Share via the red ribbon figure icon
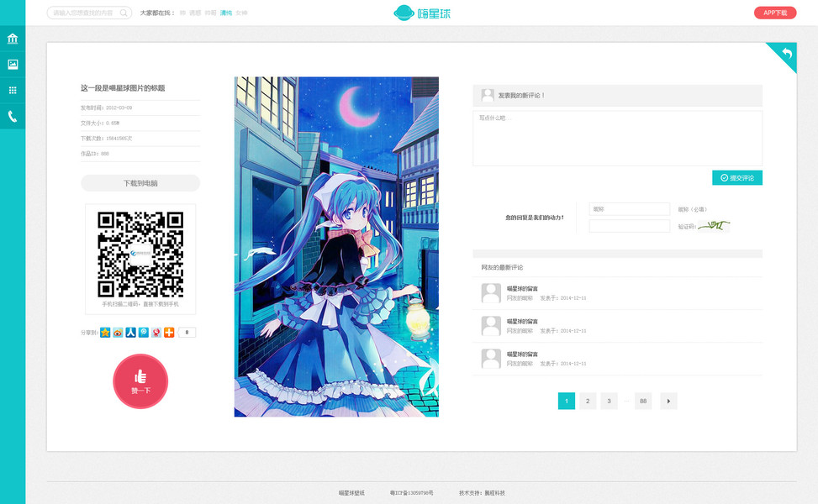 156,333
